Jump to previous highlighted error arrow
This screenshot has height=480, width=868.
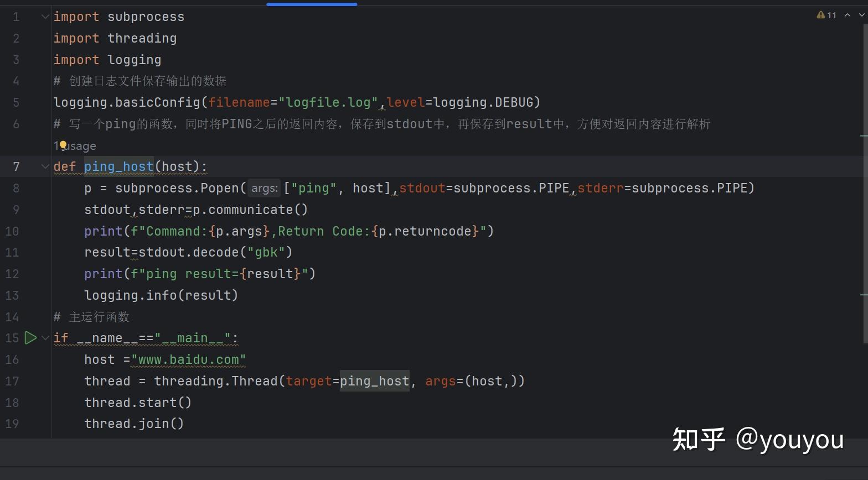(848, 15)
